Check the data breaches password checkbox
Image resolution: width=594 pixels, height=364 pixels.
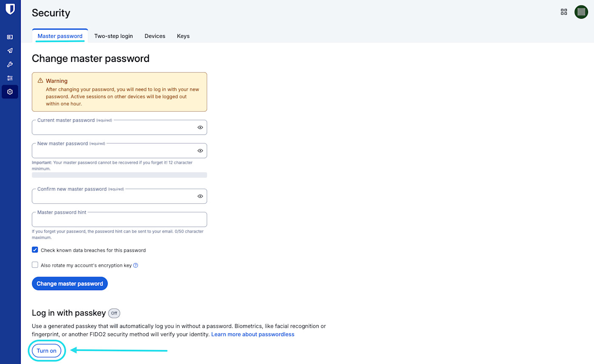[35, 249]
